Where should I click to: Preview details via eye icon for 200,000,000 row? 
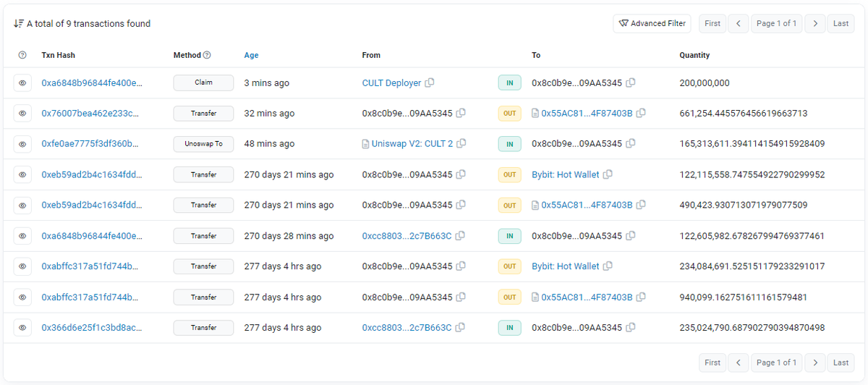22,83
